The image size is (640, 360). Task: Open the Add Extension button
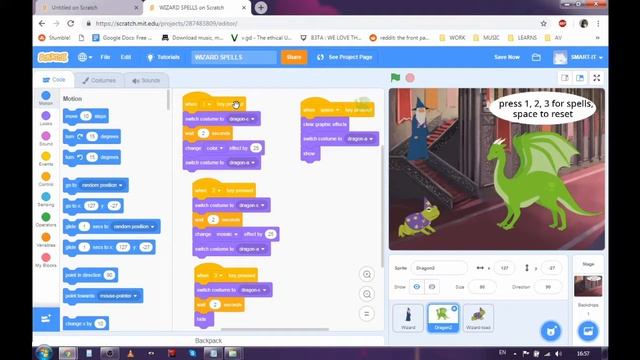coord(46,319)
